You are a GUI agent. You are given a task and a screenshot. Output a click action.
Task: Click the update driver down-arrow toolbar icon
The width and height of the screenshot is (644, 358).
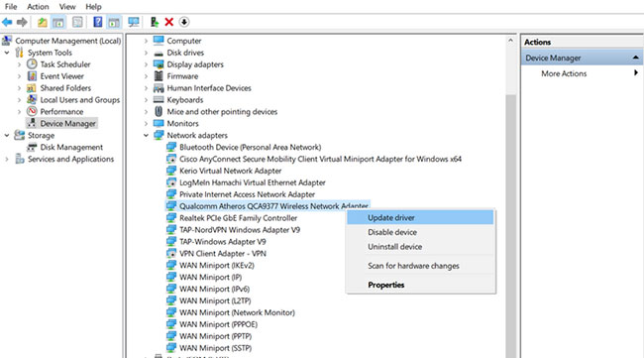184,22
